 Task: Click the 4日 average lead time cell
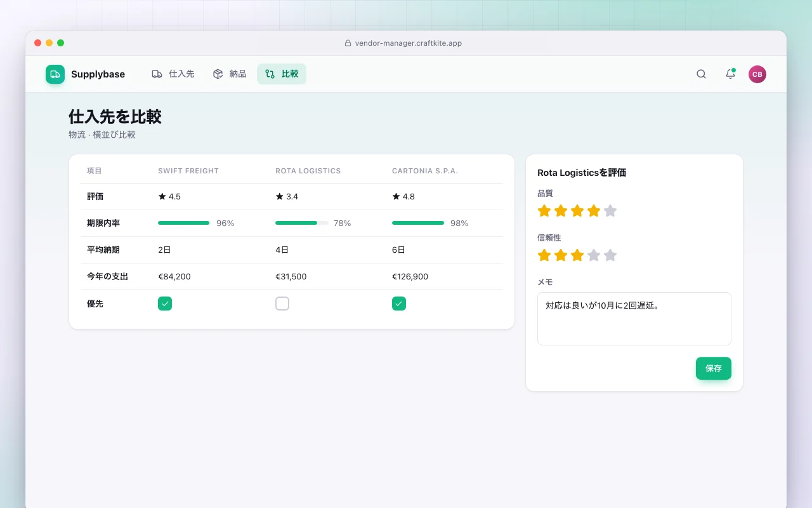(x=282, y=250)
